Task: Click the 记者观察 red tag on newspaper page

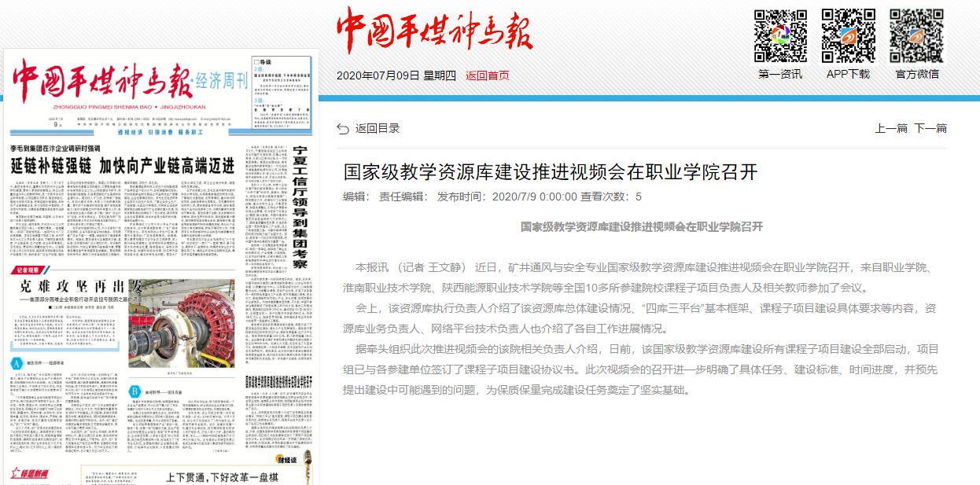Action: click(x=31, y=270)
